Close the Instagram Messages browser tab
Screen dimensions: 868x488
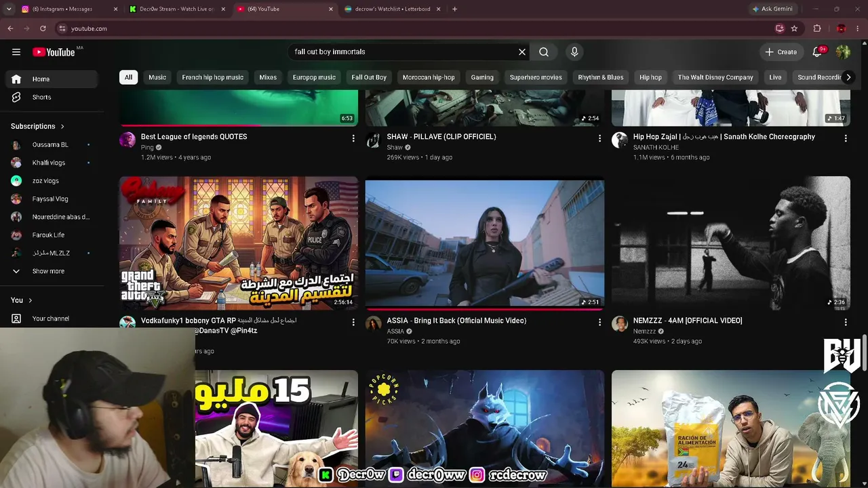115,9
